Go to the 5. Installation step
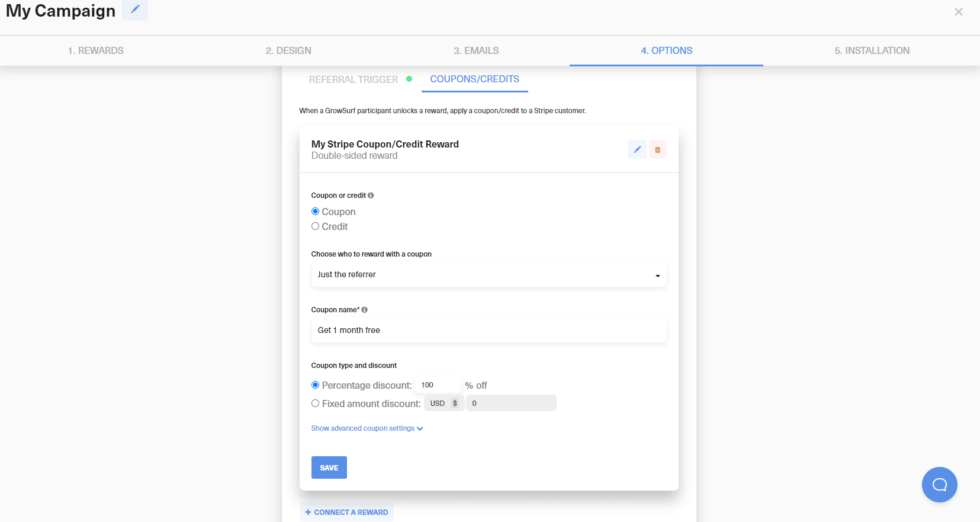This screenshot has width=980, height=522. tap(872, 51)
